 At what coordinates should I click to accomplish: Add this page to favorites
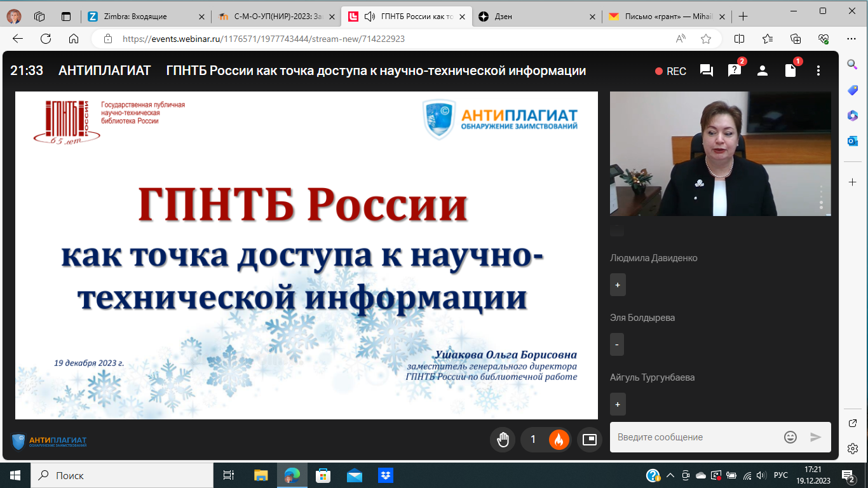(x=706, y=39)
